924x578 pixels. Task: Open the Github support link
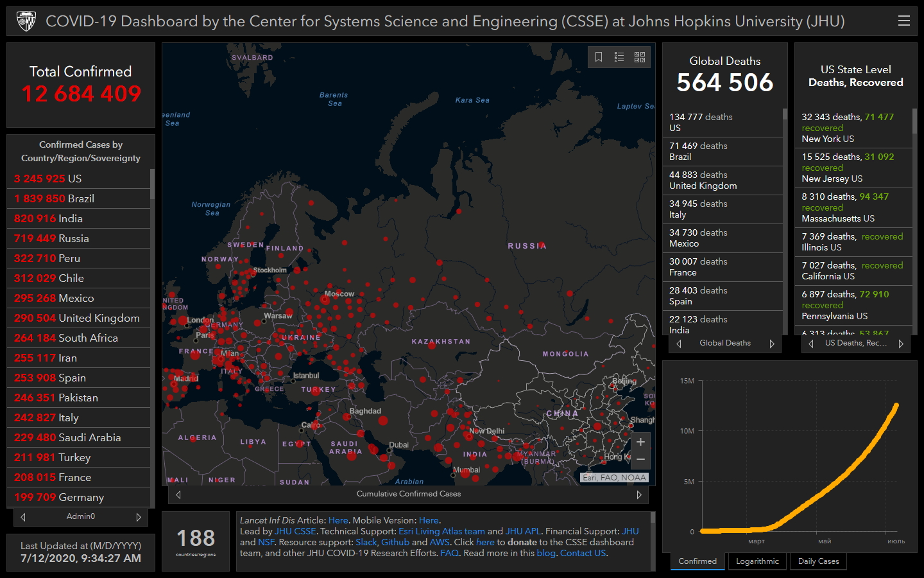tap(395, 542)
